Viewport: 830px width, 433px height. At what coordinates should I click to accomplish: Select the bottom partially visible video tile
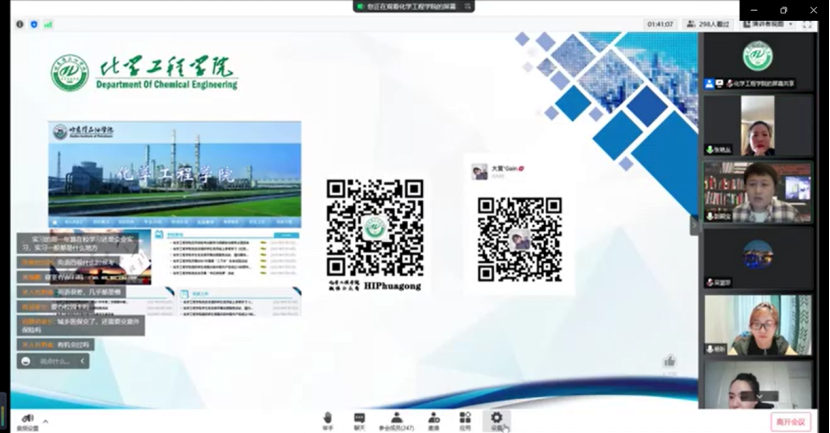click(x=757, y=384)
